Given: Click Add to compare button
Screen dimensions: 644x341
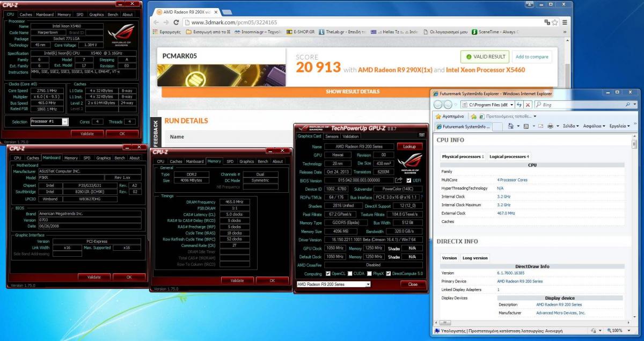Looking at the screenshot, I should (x=532, y=56).
